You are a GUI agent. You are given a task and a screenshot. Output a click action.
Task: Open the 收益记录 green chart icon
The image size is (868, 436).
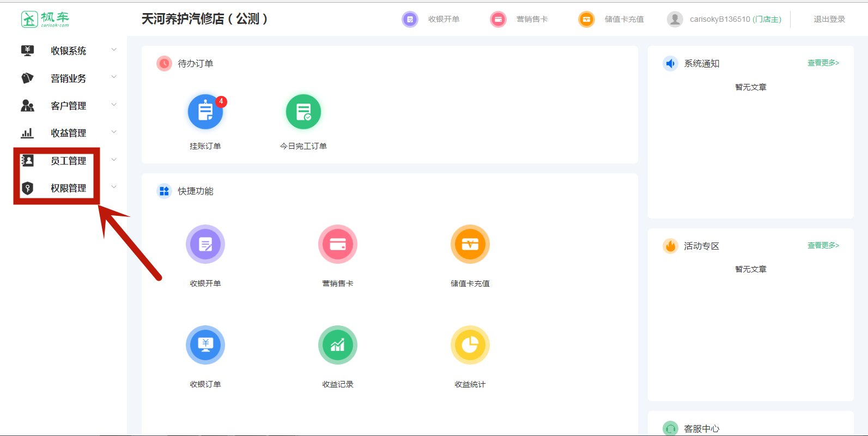click(x=338, y=345)
